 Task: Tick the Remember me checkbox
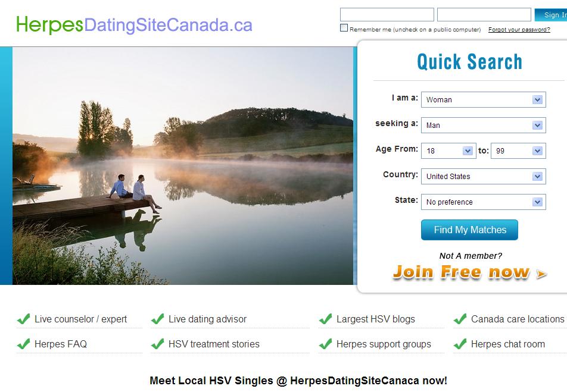(x=344, y=28)
